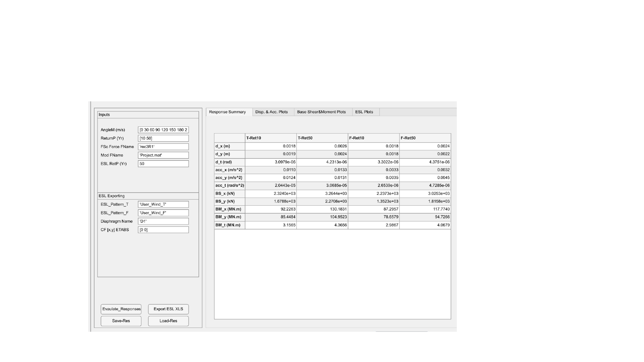This screenshot has width=644, height=362.
Task: Click the CF [x,y] ETABS field
Action: click(x=163, y=230)
